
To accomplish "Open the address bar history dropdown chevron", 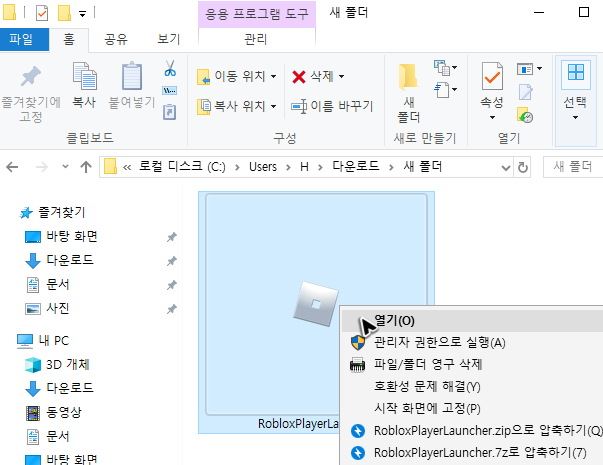I will tap(506, 167).
